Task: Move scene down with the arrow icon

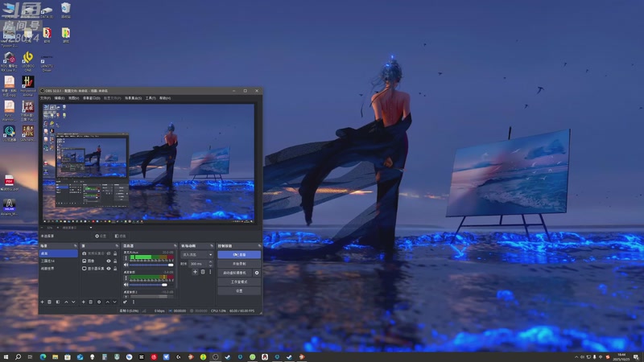Action: [x=73, y=302]
